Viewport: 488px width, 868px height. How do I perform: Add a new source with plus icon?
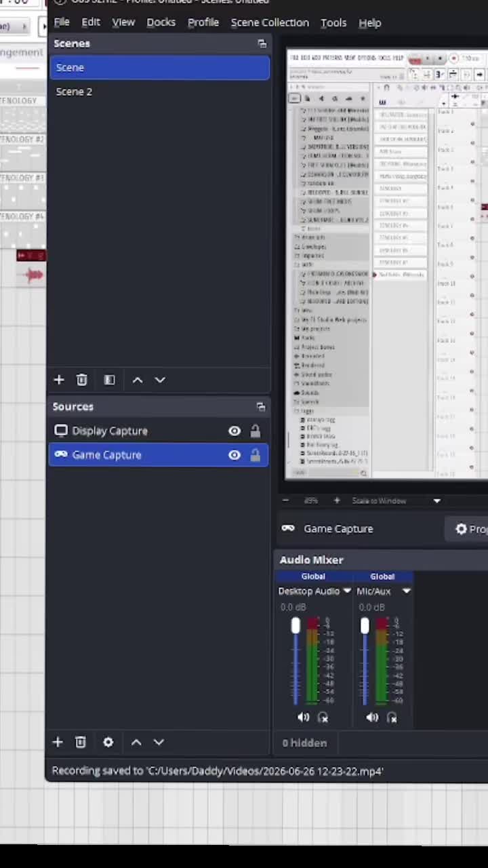(x=58, y=742)
